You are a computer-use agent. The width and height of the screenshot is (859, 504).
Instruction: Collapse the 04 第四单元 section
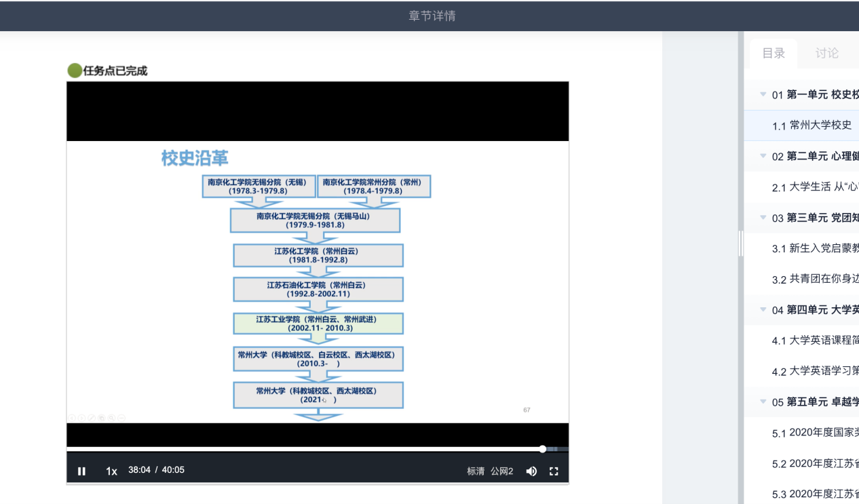tap(763, 309)
